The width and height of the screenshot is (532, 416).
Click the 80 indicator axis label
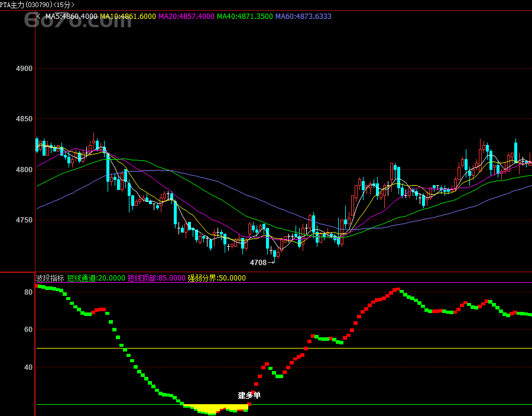click(28, 292)
